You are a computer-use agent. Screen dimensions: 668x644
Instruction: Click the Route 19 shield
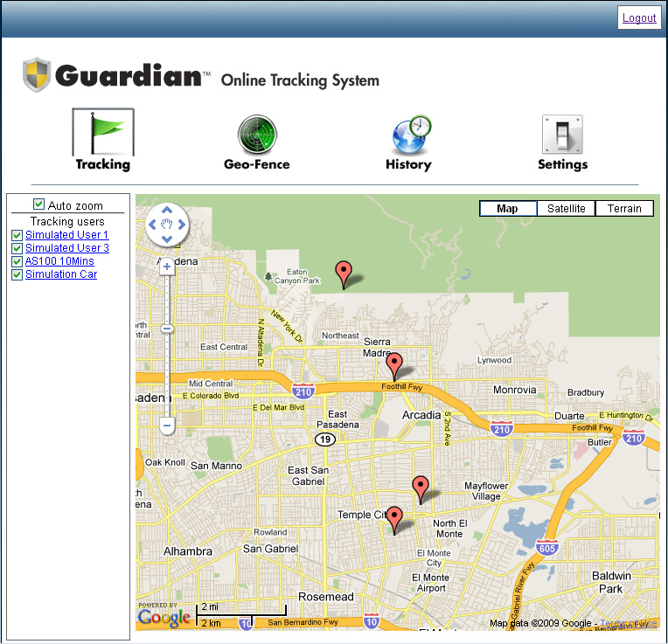[325, 440]
